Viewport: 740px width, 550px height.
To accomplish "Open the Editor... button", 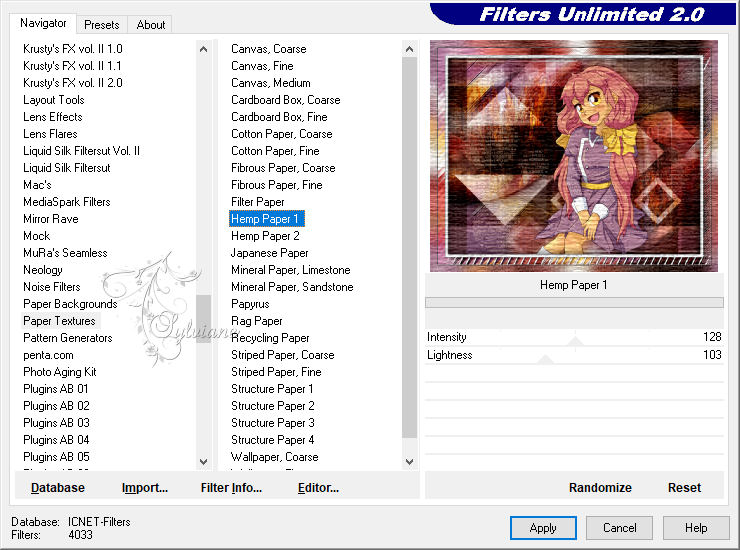I will [x=318, y=488].
